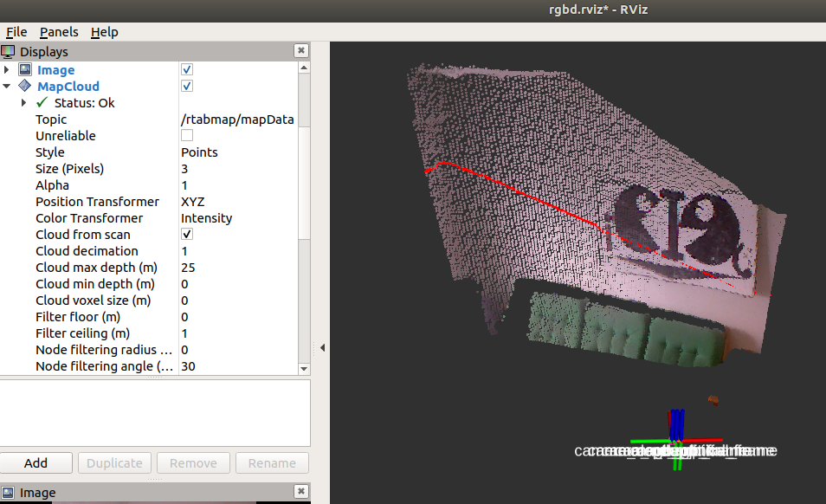Image resolution: width=826 pixels, height=504 pixels.
Task: Enable the Unreliable checkbox
Action: pos(187,135)
